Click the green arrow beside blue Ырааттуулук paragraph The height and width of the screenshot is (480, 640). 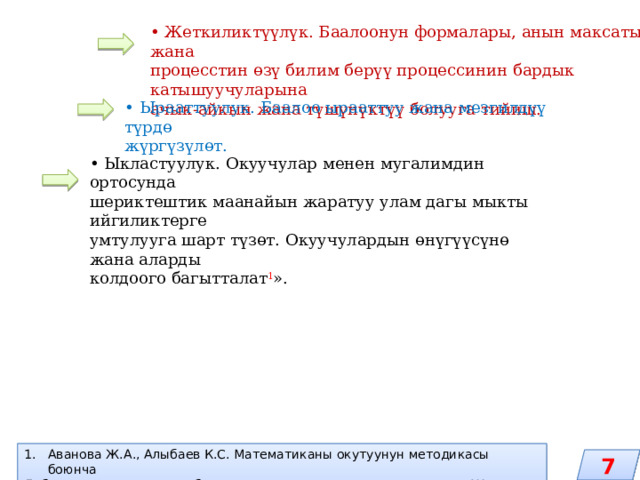point(96,109)
